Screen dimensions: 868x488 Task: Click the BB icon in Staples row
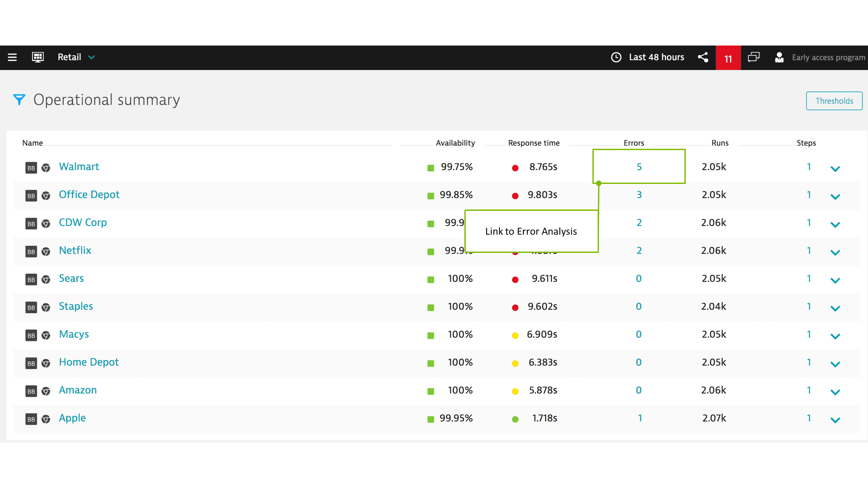point(31,308)
